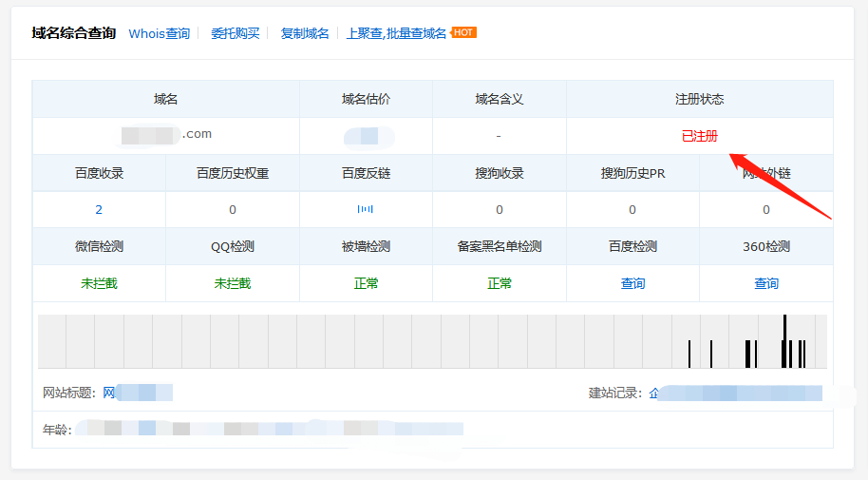The width and height of the screenshot is (868, 480).
Task: Click the 年龄 label
Action: pos(57,431)
